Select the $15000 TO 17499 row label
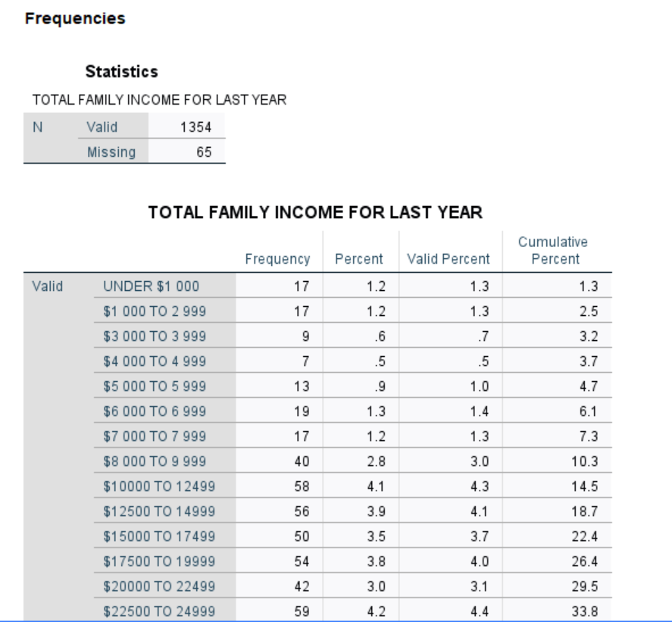Image resolution: width=672 pixels, height=622 pixels. click(159, 536)
